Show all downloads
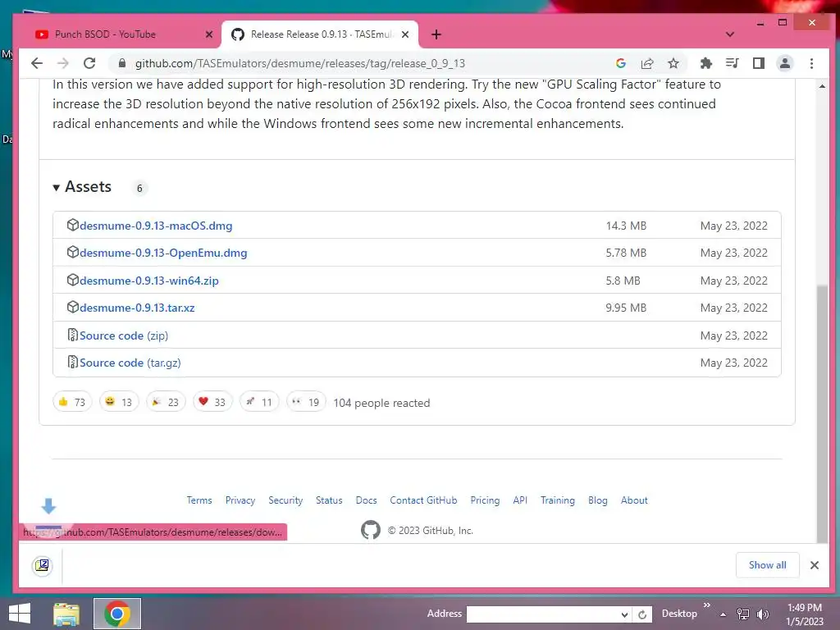 coord(767,565)
